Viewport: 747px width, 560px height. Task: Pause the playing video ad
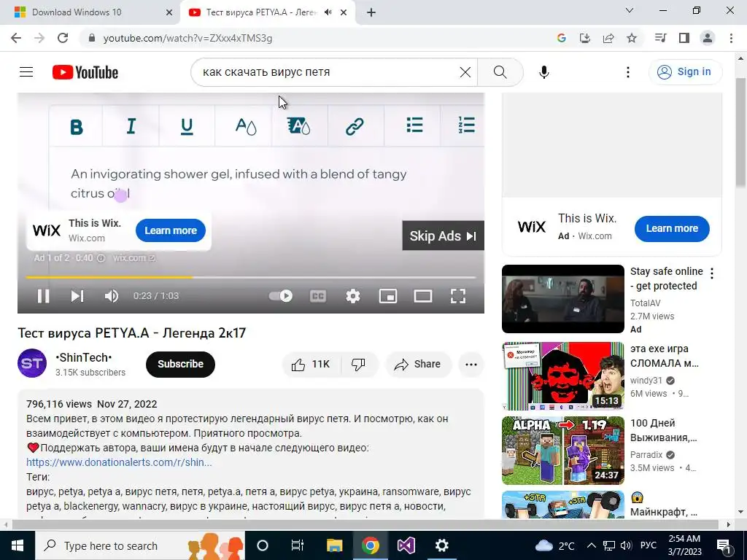click(x=43, y=296)
